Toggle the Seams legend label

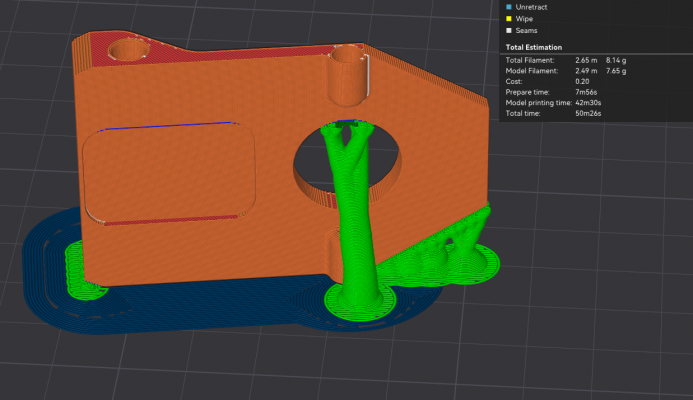pyautogui.click(x=530, y=31)
